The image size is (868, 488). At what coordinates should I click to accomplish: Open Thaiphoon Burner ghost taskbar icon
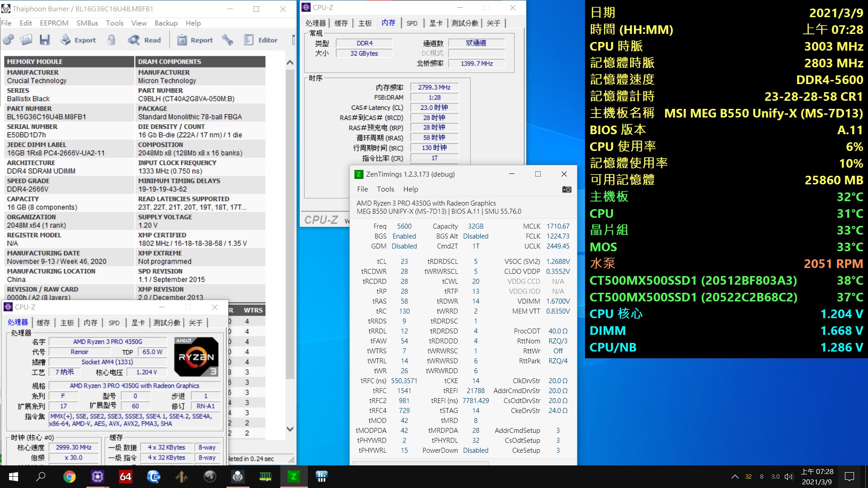coord(238,477)
